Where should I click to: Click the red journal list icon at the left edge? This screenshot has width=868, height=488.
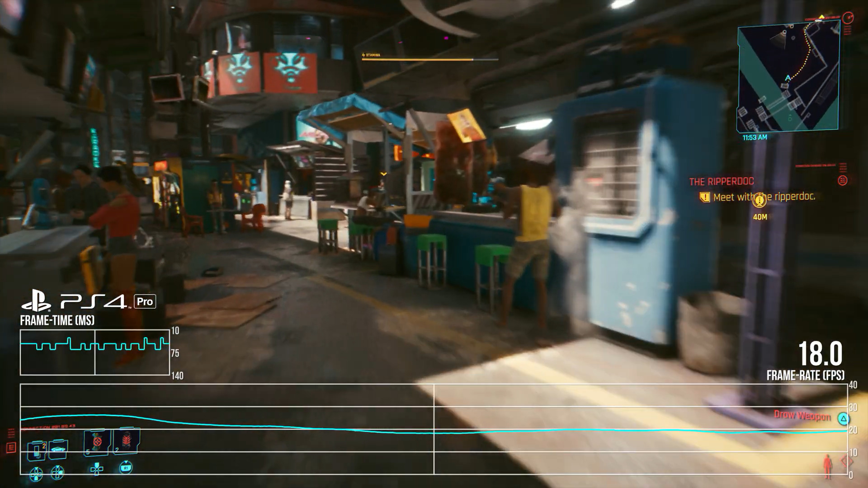(x=11, y=448)
